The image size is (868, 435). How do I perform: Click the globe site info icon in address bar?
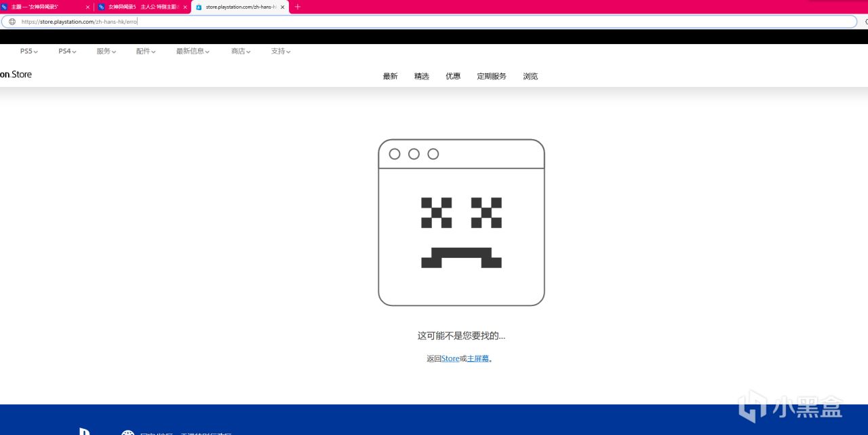tap(12, 22)
